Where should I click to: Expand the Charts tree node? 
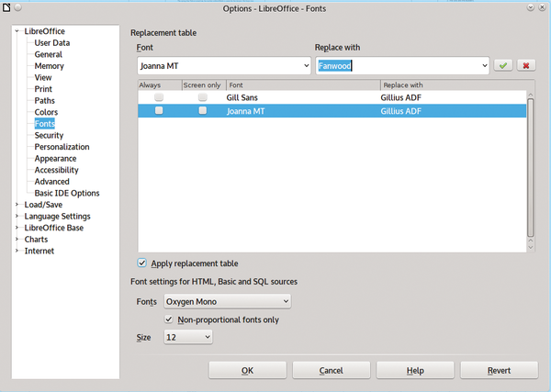[17, 240]
